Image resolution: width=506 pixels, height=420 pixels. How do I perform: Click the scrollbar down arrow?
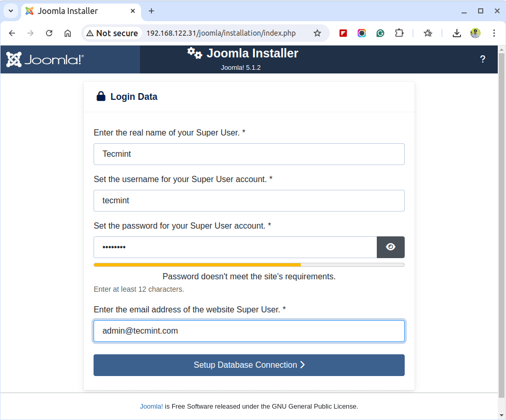pos(501,415)
